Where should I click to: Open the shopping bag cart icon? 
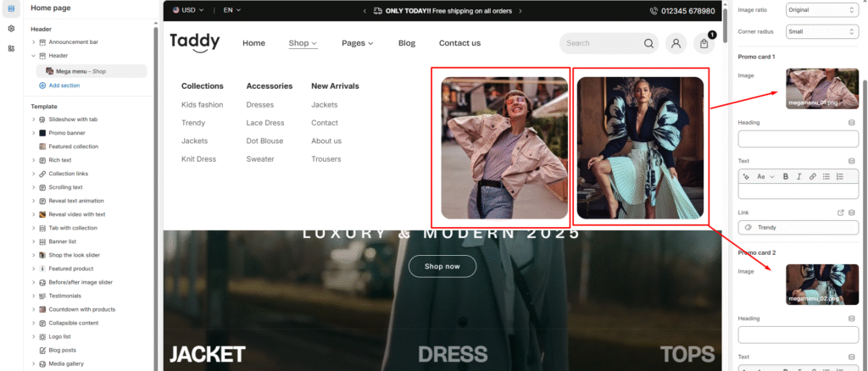[x=704, y=44]
